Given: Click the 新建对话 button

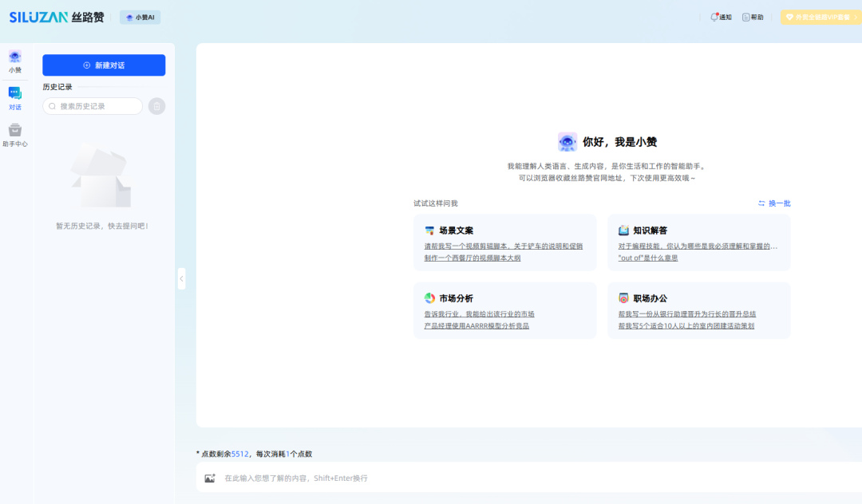Looking at the screenshot, I should click(104, 65).
